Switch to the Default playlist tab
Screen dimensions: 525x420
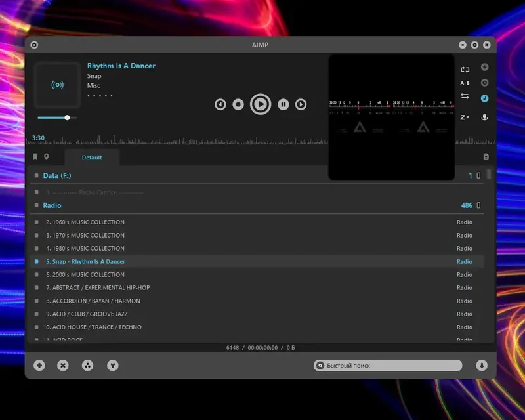pyautogui.click(x=91, y=157)
